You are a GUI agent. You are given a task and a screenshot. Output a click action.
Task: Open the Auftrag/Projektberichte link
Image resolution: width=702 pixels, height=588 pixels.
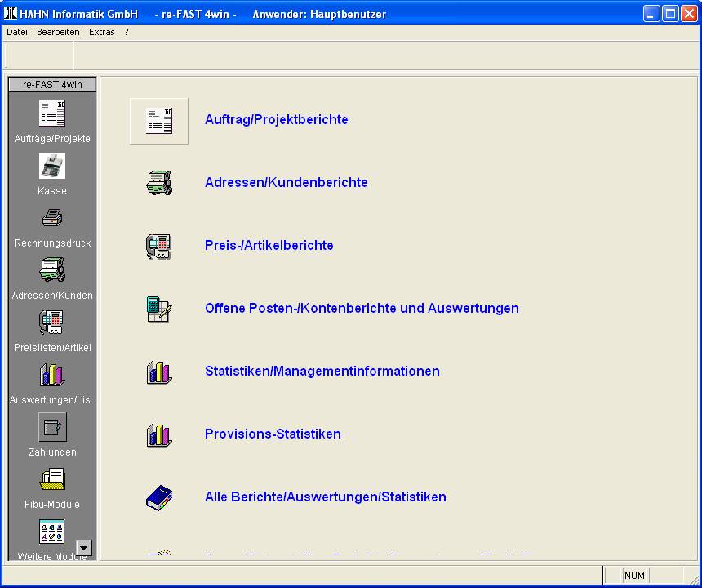[x=276, y=119]
